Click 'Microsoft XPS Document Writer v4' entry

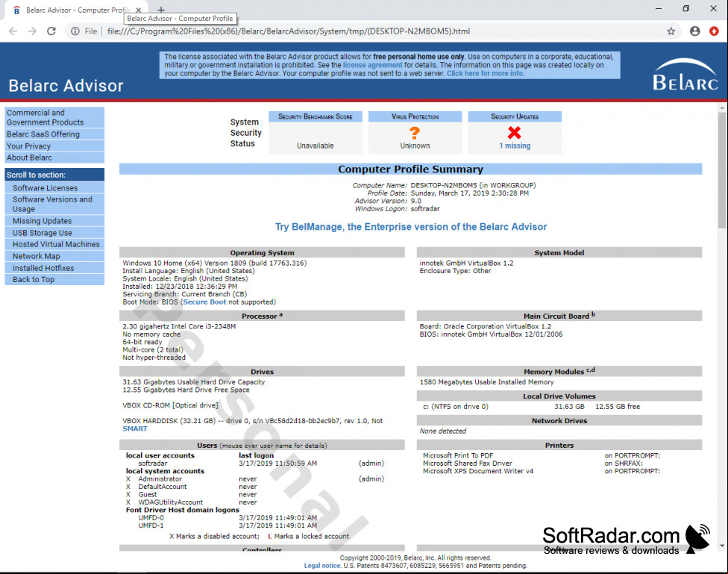pos(477,471)
